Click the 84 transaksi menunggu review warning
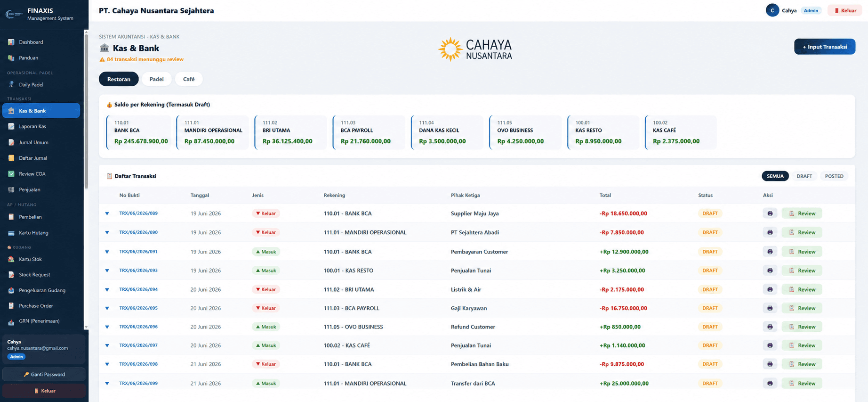This screenshot has height=402, width=868. [141, 59]
